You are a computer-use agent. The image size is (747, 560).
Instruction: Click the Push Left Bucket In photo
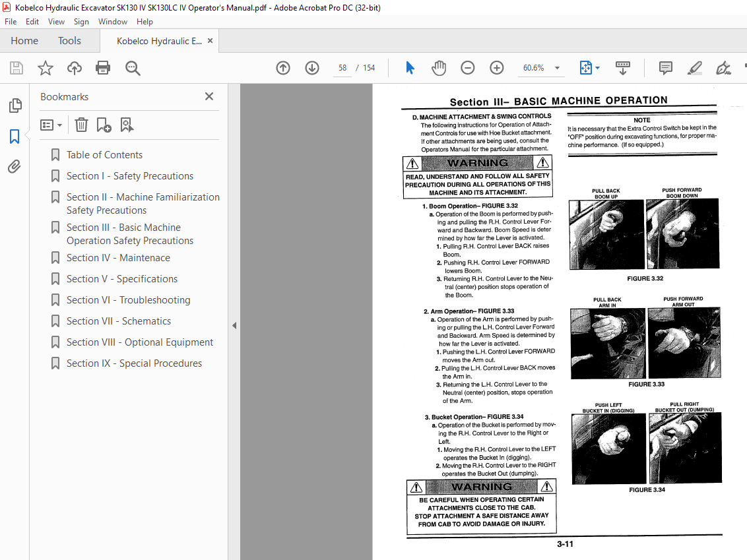click(x=609, y=449)
